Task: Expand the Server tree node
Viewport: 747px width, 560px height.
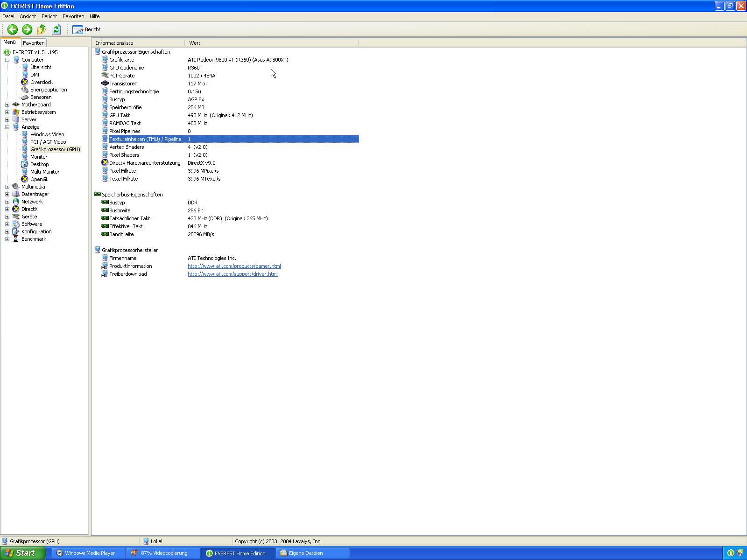Action: click(x=7, y=119)
